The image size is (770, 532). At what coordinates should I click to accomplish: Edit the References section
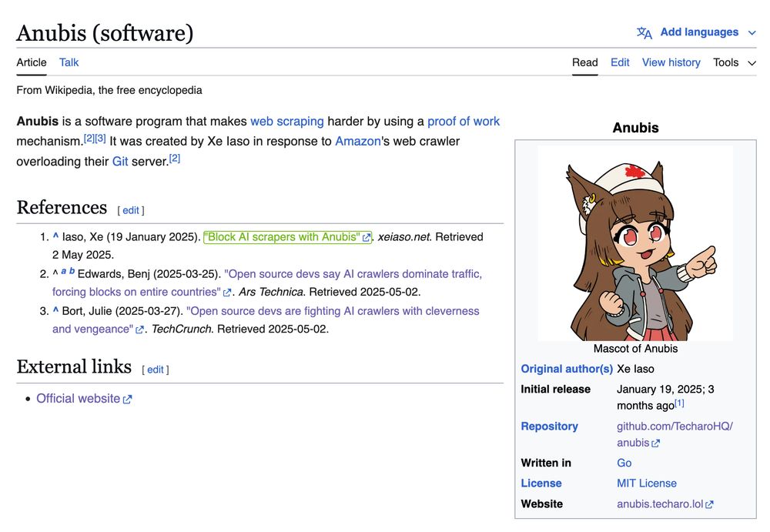click(x=131, y=211)
